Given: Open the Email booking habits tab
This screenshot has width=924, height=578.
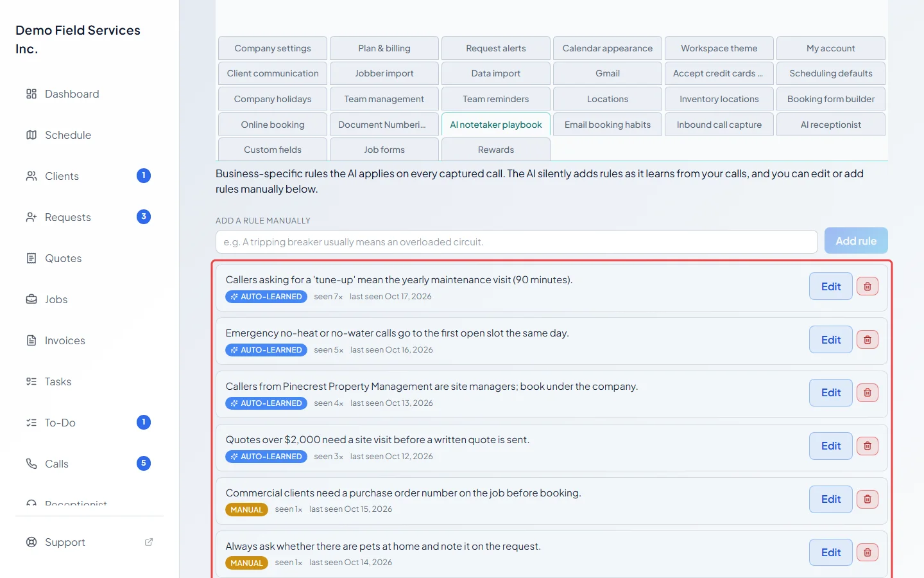Looking at the screenshot, I should tap(608, 125).
